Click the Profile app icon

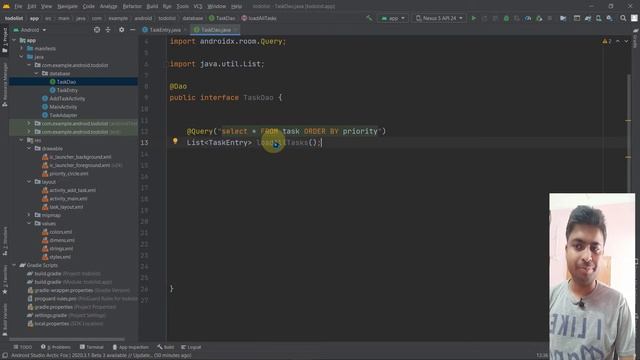[528, 18]
